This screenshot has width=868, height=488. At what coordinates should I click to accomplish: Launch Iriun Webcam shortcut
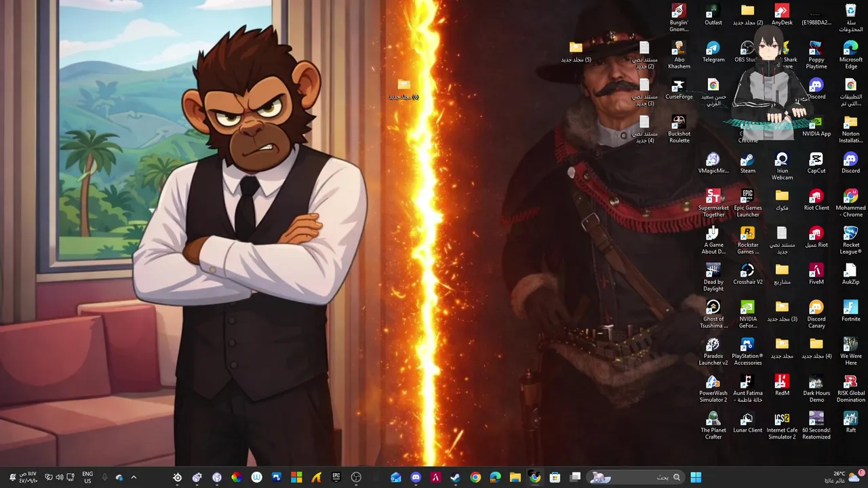click(782, 167)
